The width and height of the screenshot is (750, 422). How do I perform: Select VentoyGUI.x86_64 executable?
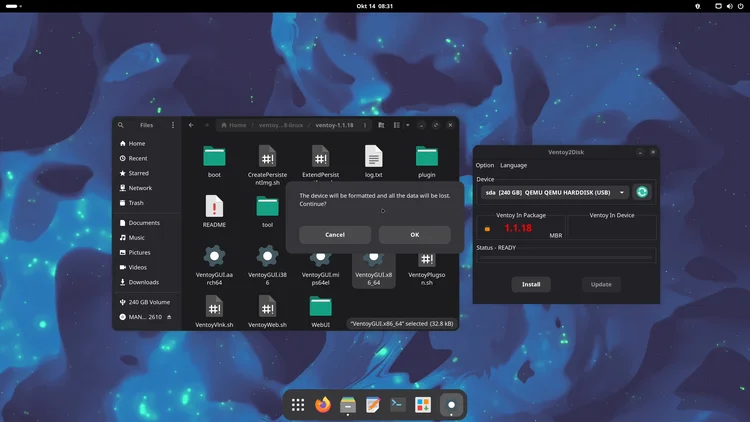pyautogui.click(x=374, y=269)
